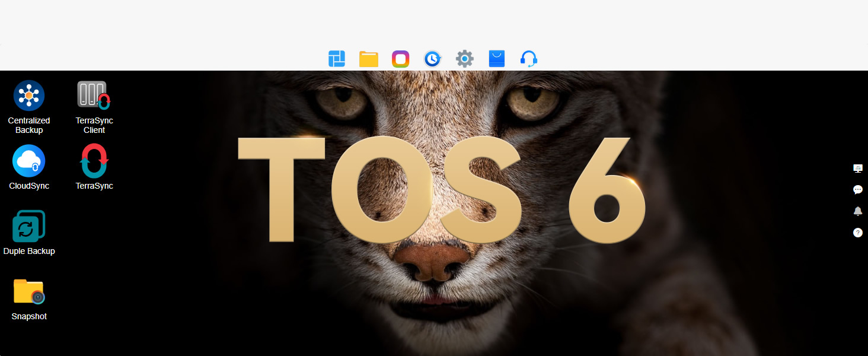Viewport: 868px width, 356px height.
Task: Click the "Duple Backup" text label
Action: 29,251
